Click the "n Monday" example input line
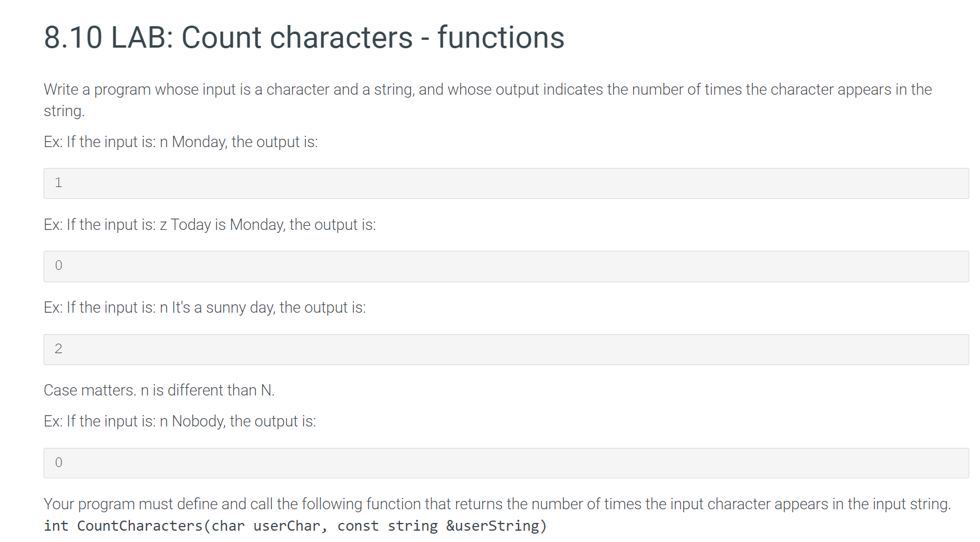The height and width of the screenshot is (542, 980). [181, 142]
